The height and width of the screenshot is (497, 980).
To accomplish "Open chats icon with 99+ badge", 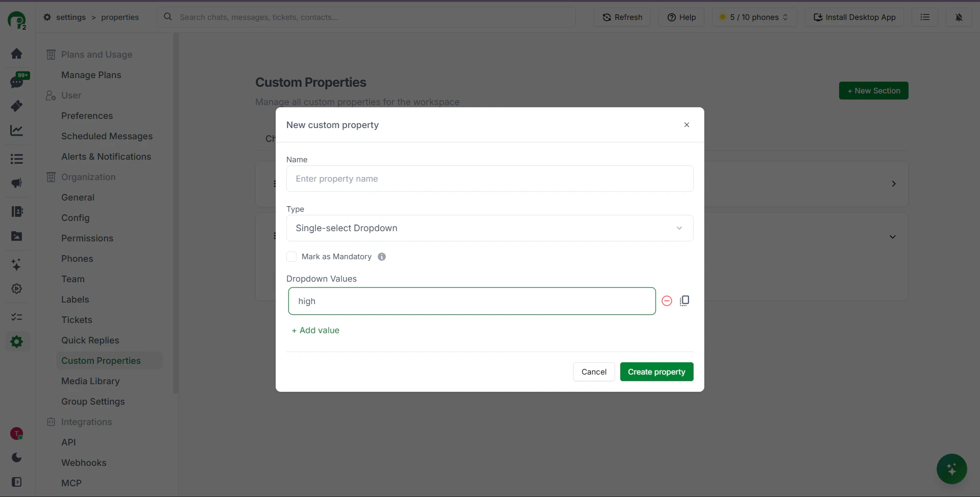I will (x=17, y=82).
